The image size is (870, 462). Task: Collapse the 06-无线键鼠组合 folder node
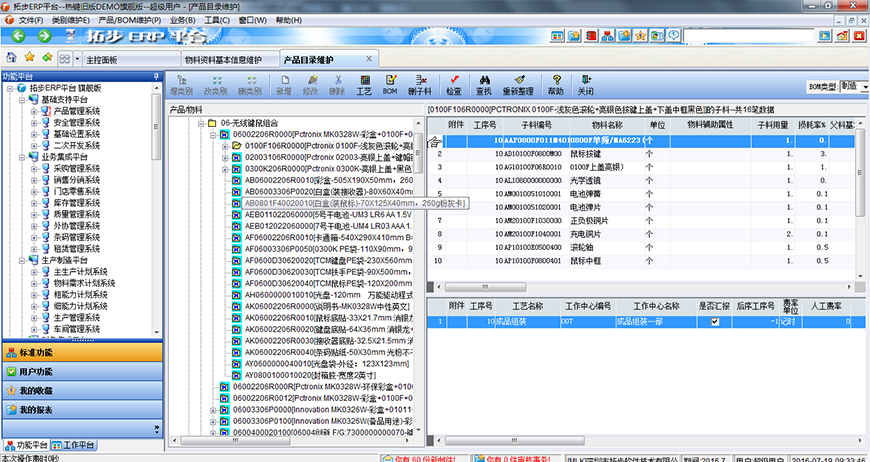[200, 123]
